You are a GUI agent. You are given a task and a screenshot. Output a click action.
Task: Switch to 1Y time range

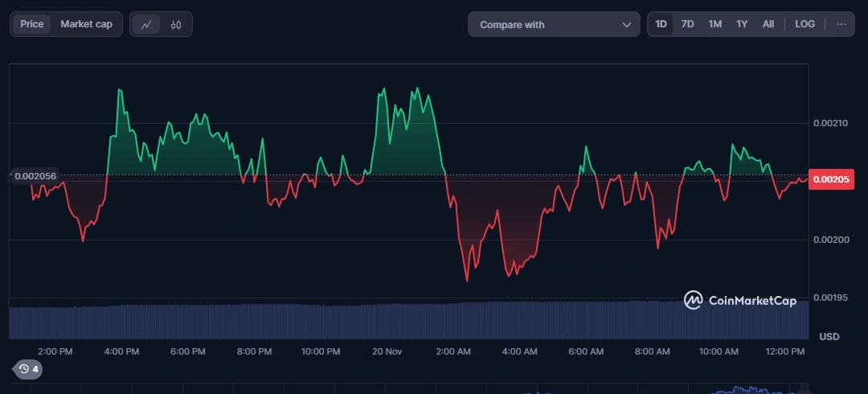pyautogui.click(x=741, y=24)
